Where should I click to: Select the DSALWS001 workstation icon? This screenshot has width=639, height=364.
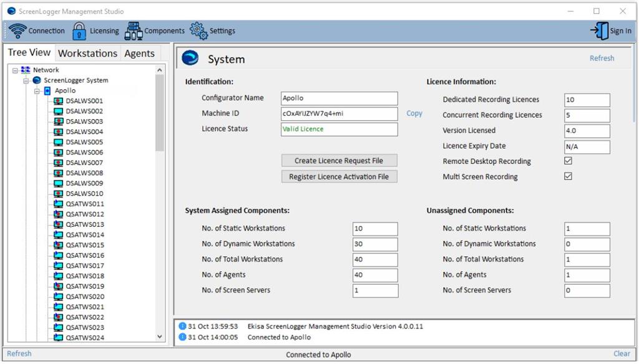pos(58,101)
